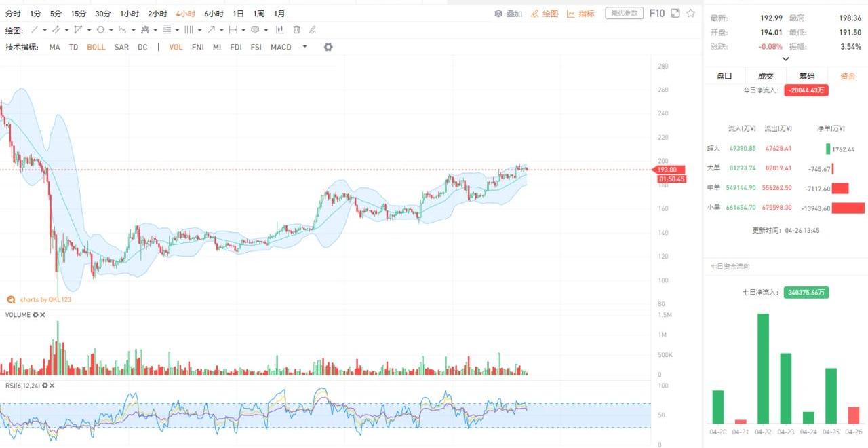Enable the MACD indicator
Viewport: 868px width, 448px height.
(x=281, y=48)
